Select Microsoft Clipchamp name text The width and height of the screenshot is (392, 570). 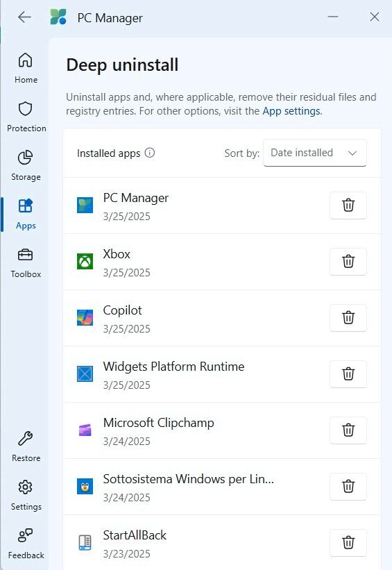pos(159,423)
